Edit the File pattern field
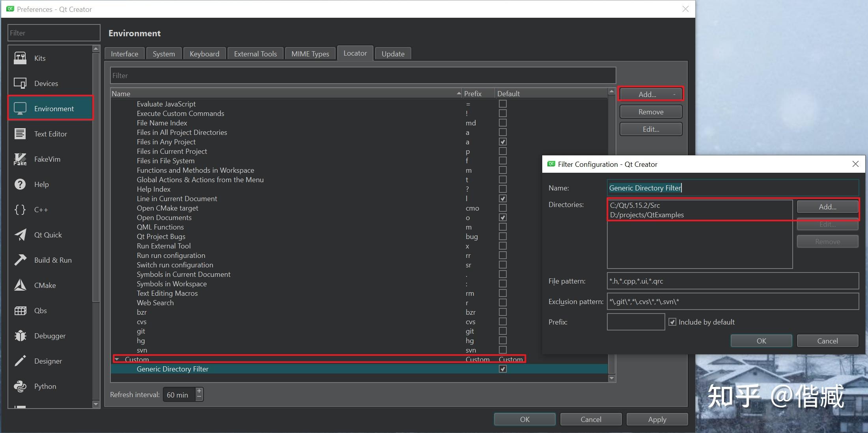The width and height of the screenshot is (868, 433). click(x=733, y=281)
